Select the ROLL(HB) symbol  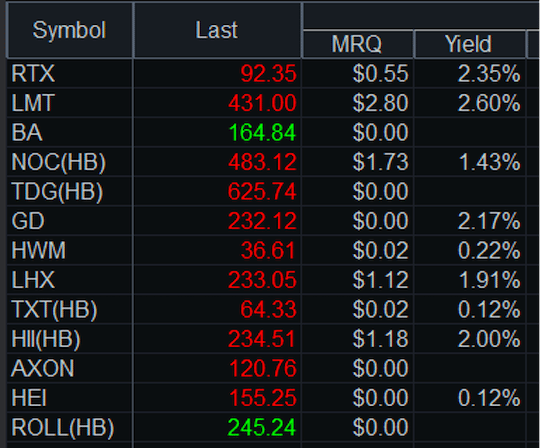(x=63, y=427)
